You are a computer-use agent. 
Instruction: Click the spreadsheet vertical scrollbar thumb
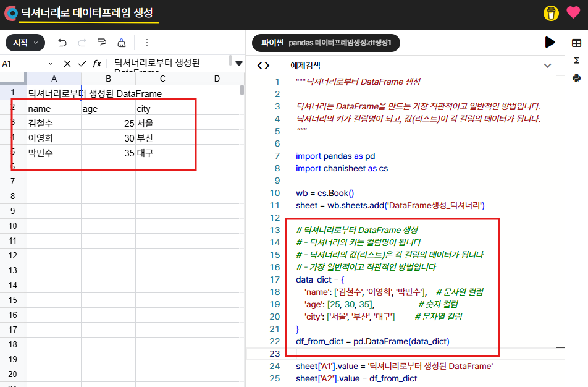(242, 90)
